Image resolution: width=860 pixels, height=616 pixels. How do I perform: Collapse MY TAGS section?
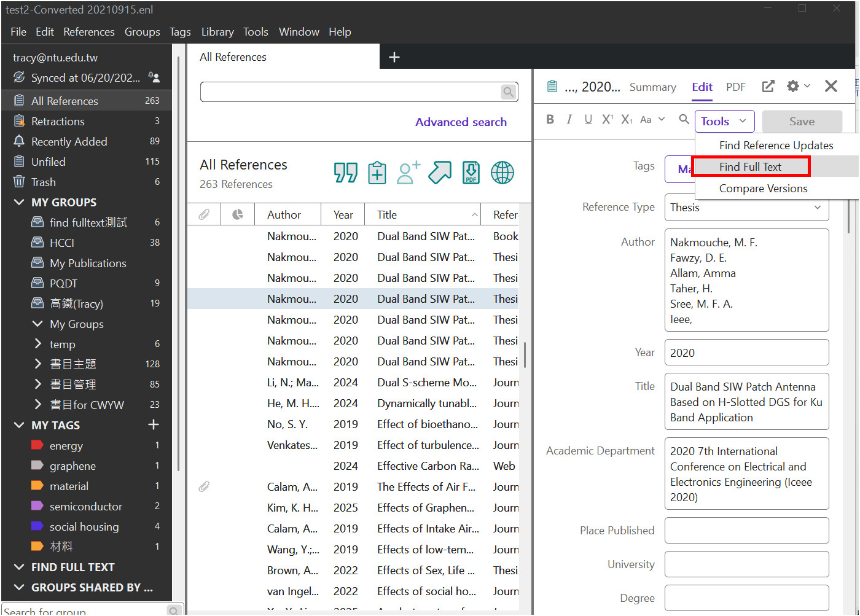(x=19, y=425)
